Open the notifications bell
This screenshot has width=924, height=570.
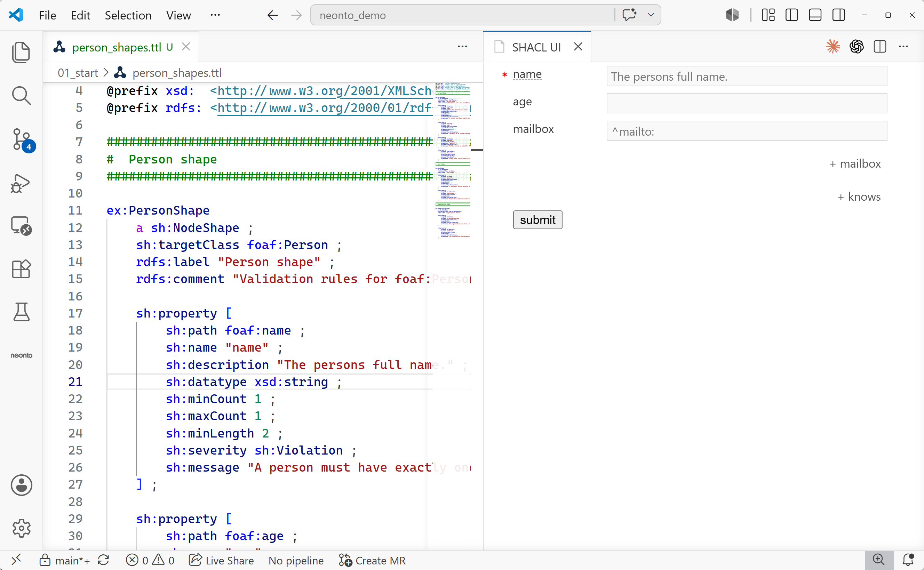(x=908, y=560)
